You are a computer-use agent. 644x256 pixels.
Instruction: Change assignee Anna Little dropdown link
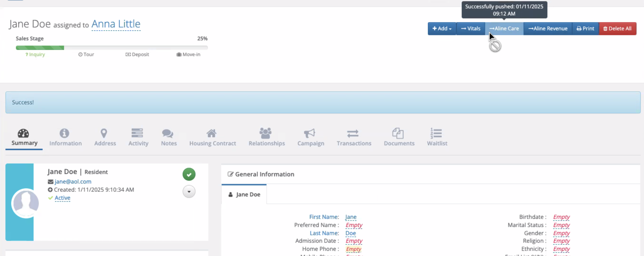tap(116, 24)
